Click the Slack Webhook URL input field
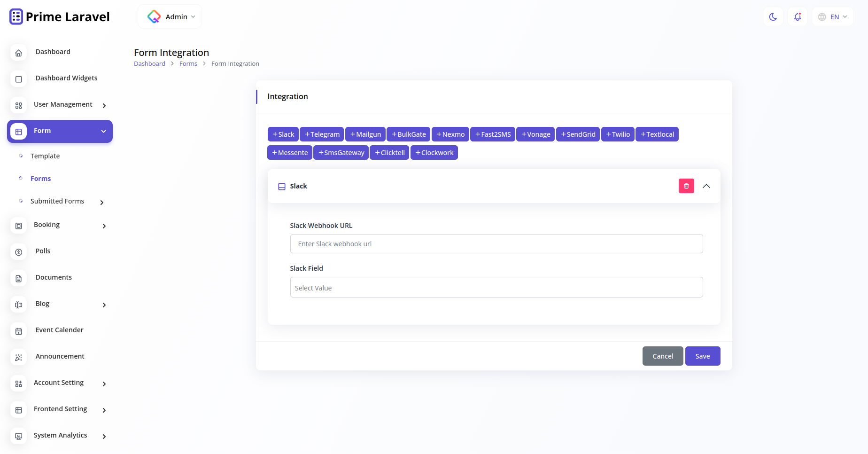 (496, 243)
